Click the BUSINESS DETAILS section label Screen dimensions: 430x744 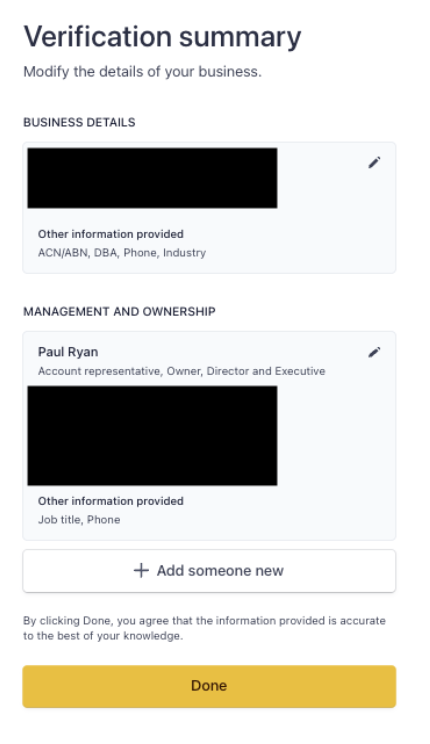(x=79, y=122)
